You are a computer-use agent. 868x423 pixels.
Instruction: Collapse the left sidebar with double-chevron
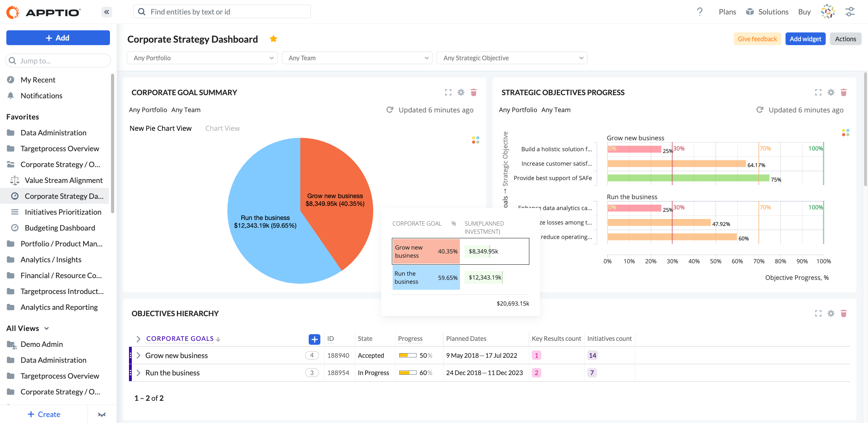click(106, 12)
